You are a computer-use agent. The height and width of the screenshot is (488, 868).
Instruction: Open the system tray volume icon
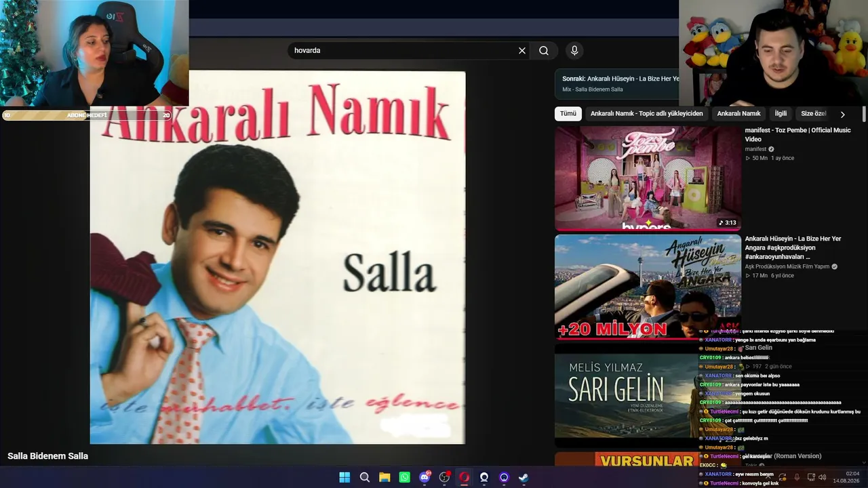[823, 477]
